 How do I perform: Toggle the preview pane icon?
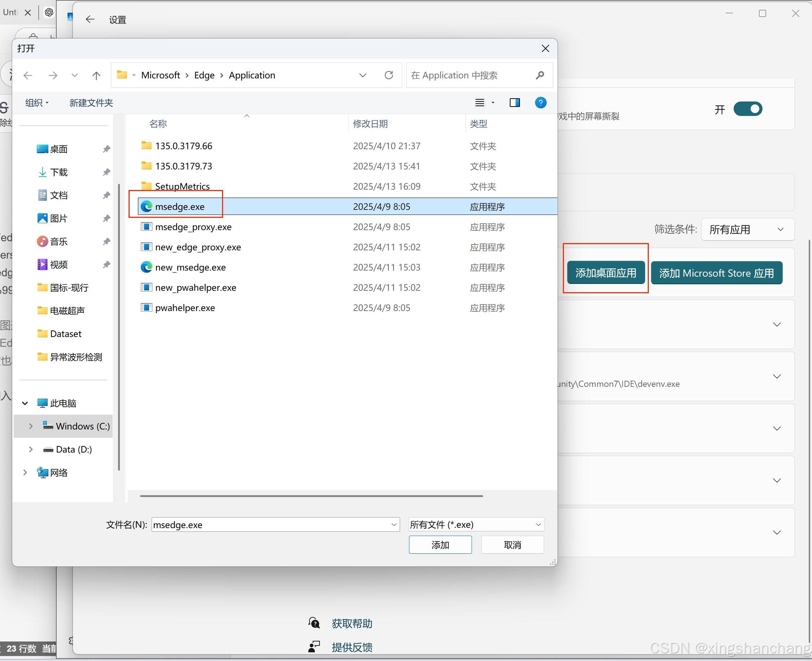tap(514, 103)
